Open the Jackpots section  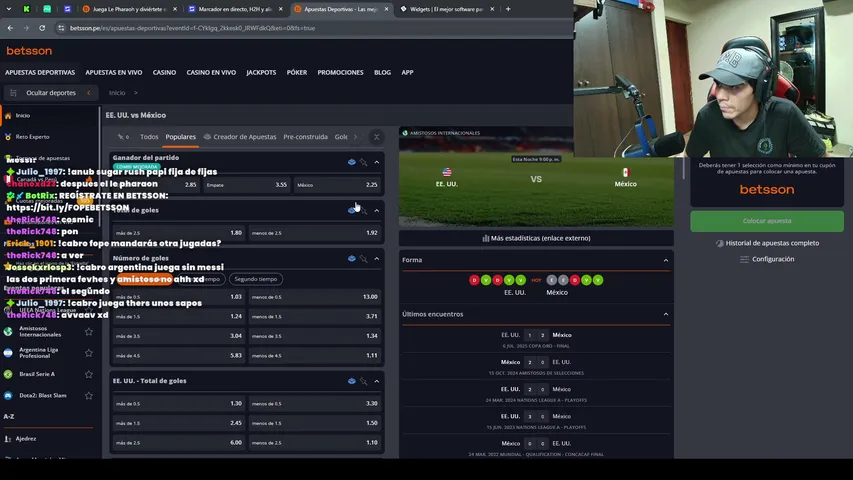(x=261, y=72)
